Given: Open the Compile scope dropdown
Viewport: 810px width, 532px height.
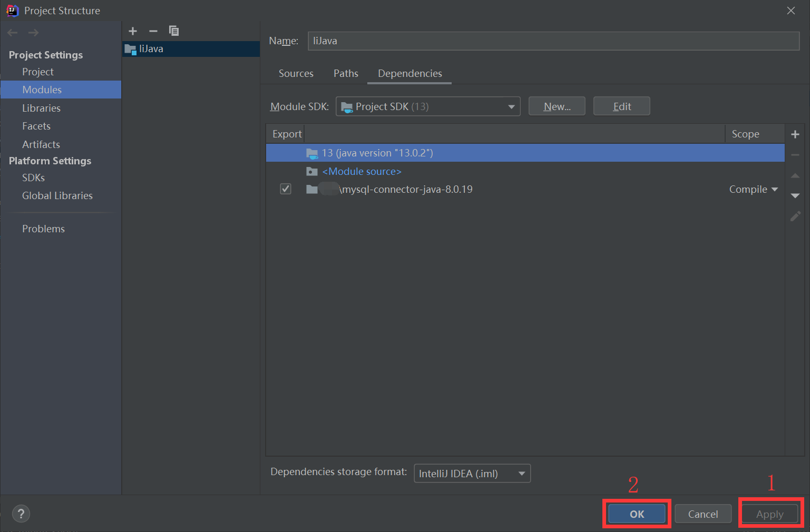Looking at the screenshot, I should 753,190.
